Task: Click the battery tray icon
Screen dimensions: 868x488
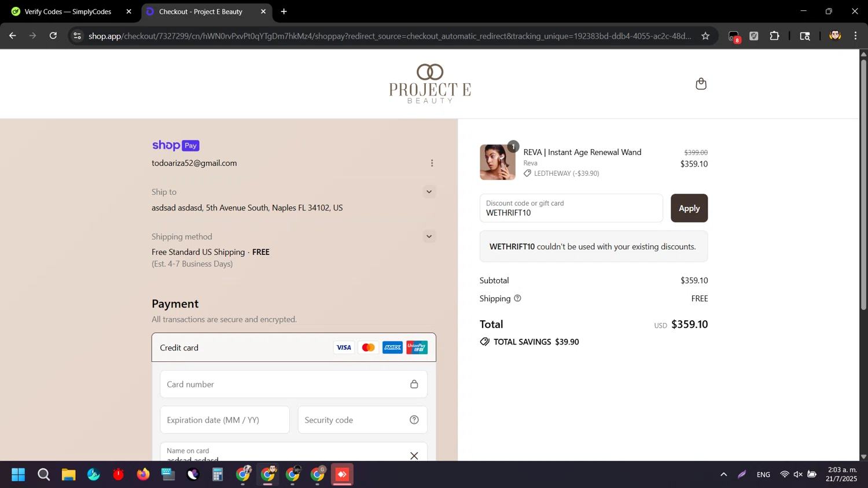Action: tap(812, 475)
